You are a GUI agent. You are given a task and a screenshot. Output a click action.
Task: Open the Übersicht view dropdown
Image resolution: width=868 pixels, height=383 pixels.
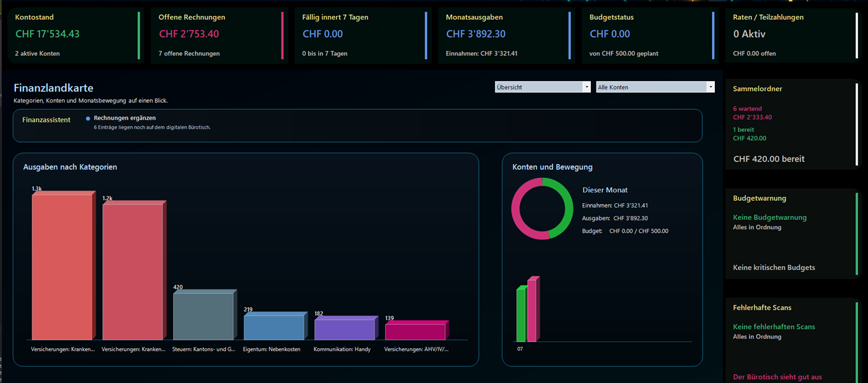[542, 87]
